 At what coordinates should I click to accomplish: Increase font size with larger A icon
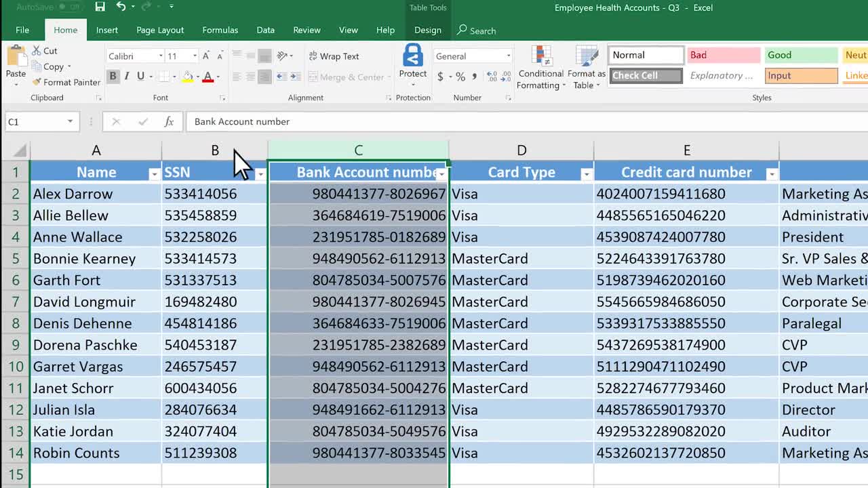pos(207,56)
